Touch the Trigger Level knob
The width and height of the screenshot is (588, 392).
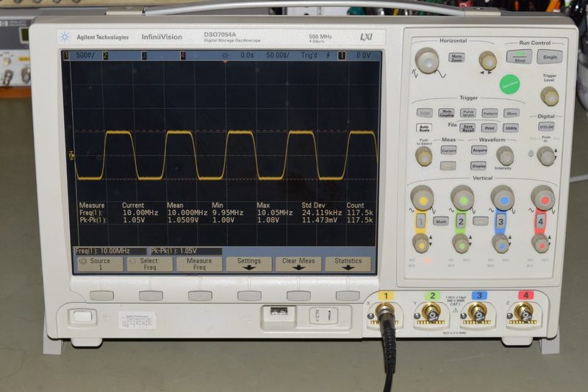point(549,96)
